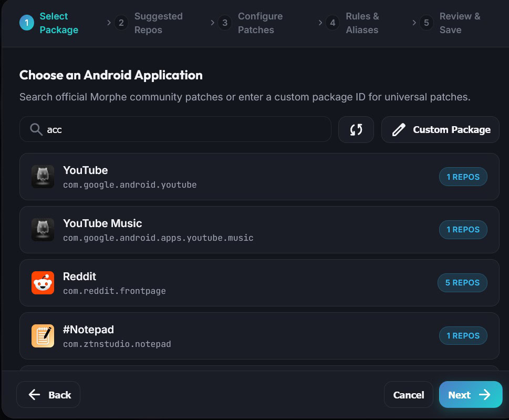This screenshot has height=420, width=509.
Task: Click the com.ztnstudio.notepad package ID
Action: tap(117, 344)
